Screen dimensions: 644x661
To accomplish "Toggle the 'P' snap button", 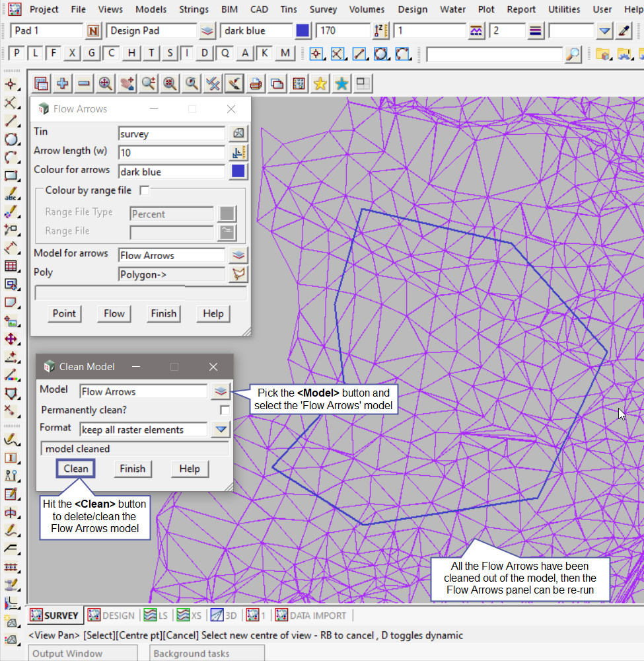I will 17,54.
